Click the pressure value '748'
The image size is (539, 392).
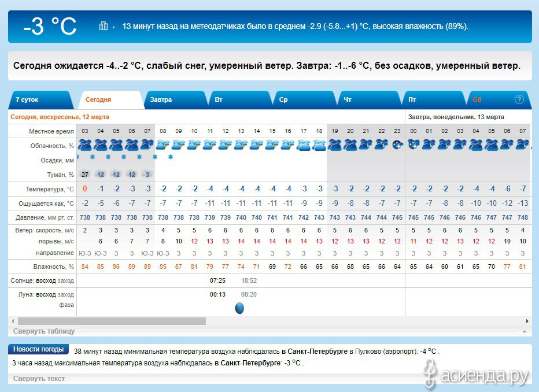click(x=522, y=217)
